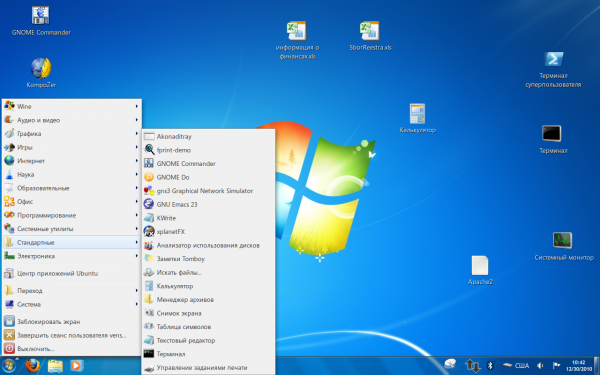Open Анализатор использования дисков
The height and width of the screenshot is (375, 600).
coord(209,245)
